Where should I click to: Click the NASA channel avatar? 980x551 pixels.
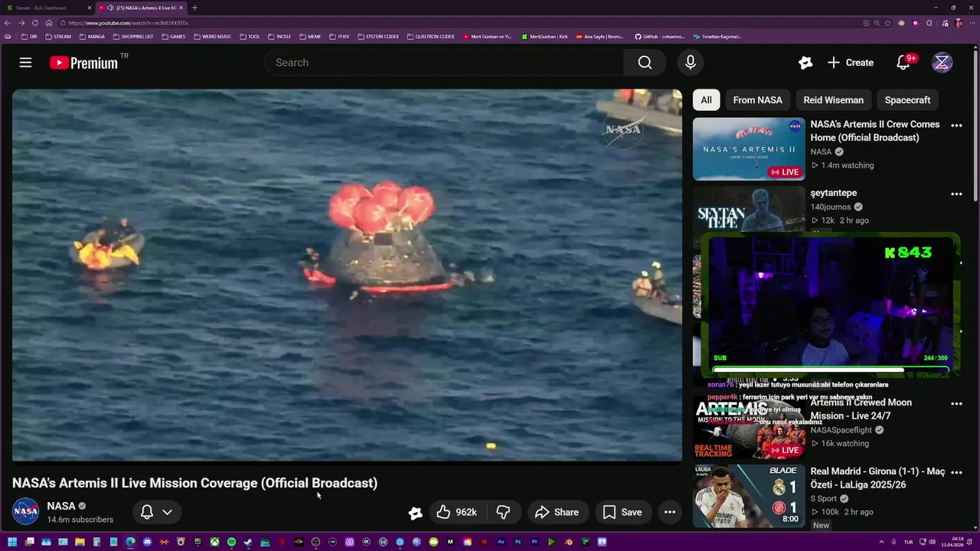click(x=25, y=511)
